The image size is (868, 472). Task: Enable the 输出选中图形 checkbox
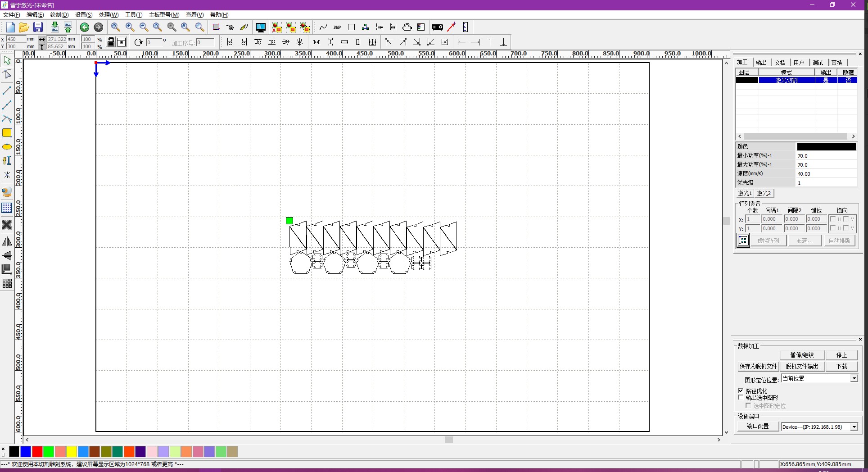(740, 398)
